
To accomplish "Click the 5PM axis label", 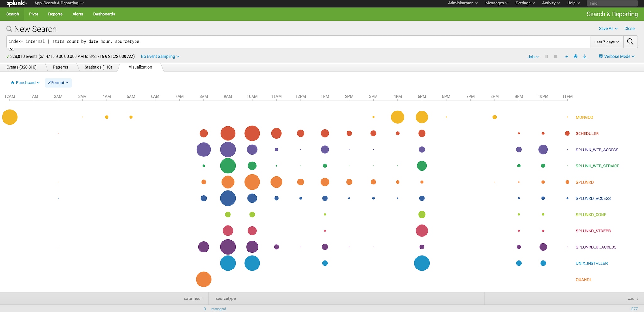I will pyautogui.click(x=422, y=96).
